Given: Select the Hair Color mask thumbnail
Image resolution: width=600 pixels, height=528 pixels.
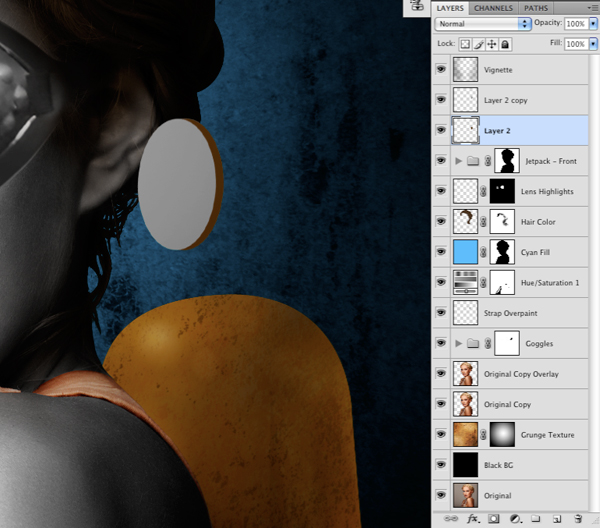Looking at the screenshot, I should click(502, 222).
